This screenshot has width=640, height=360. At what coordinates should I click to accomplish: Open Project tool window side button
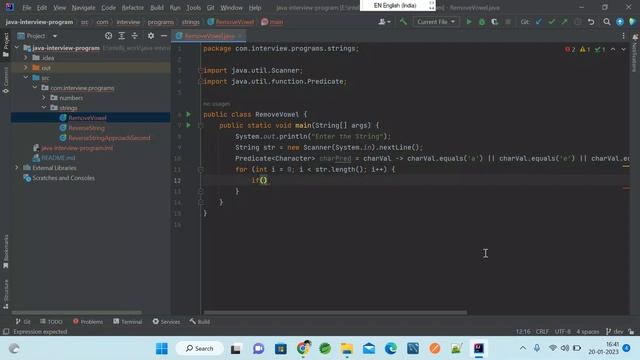[x=6, y=44]
